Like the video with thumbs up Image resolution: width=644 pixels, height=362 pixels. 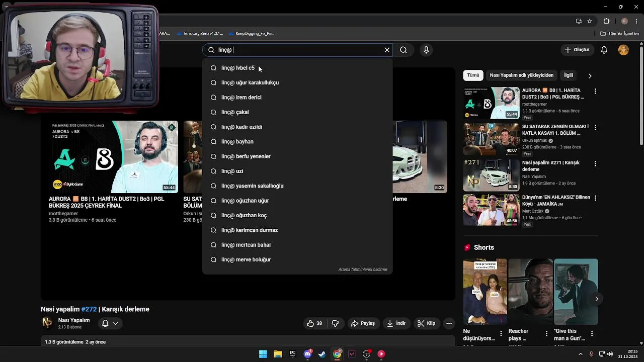click(x=314, y=323)
